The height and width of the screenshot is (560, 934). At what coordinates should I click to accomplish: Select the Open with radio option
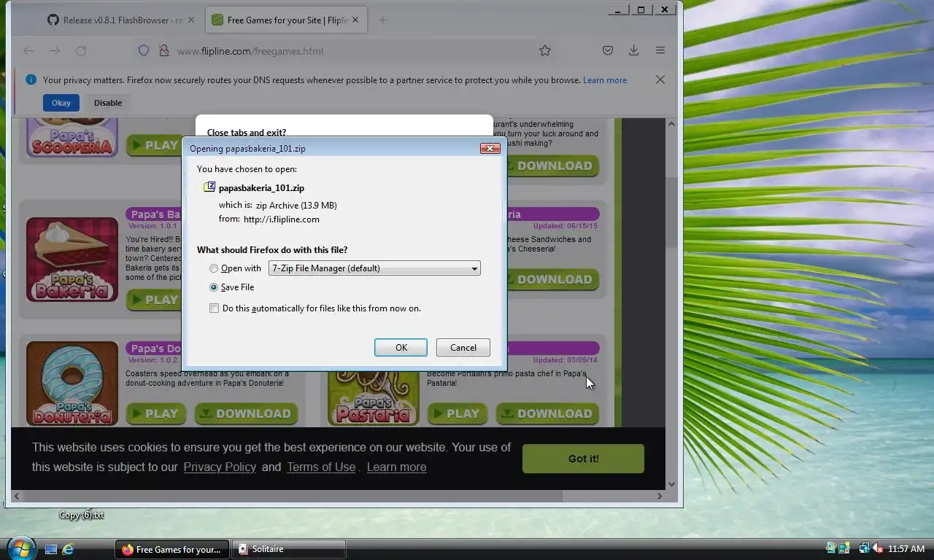[214, 268]
